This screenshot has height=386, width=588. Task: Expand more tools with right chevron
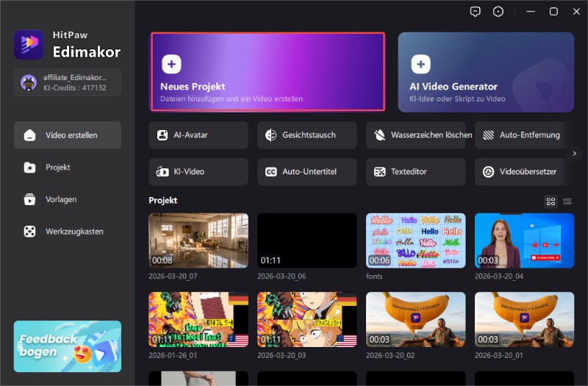(575, 153)
